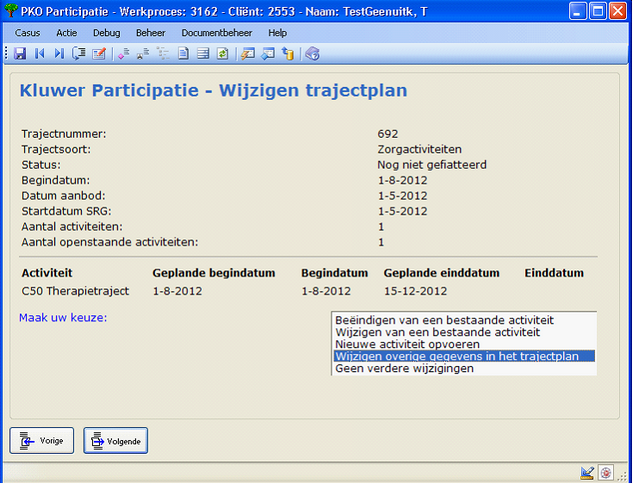Click the 'C50 Therapietraject' activity cell
The height and width of the screenshot is (484, 633).
[75, 291]
